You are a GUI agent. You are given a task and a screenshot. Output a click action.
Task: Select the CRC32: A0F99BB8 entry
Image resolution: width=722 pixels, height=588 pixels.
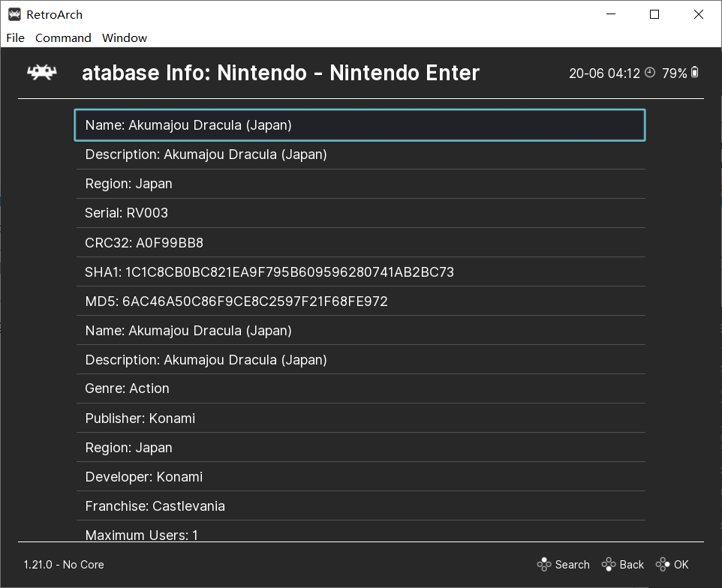tap(360, 242)
